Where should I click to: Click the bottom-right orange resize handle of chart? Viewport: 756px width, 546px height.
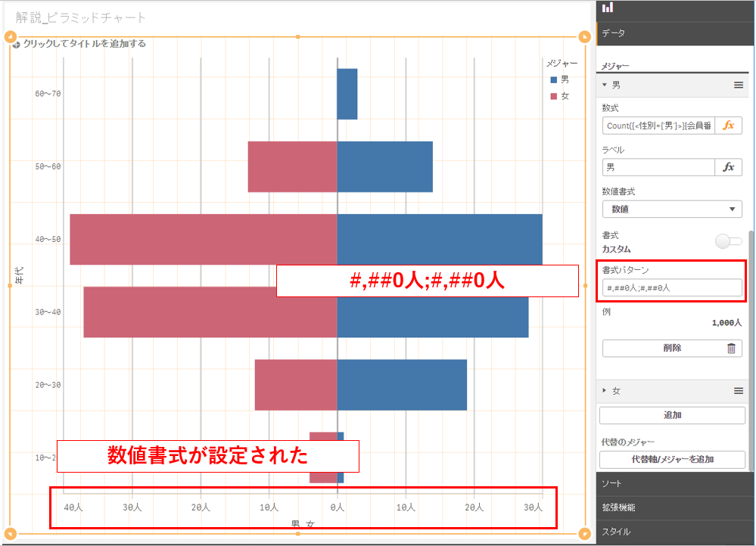point(584,533)
